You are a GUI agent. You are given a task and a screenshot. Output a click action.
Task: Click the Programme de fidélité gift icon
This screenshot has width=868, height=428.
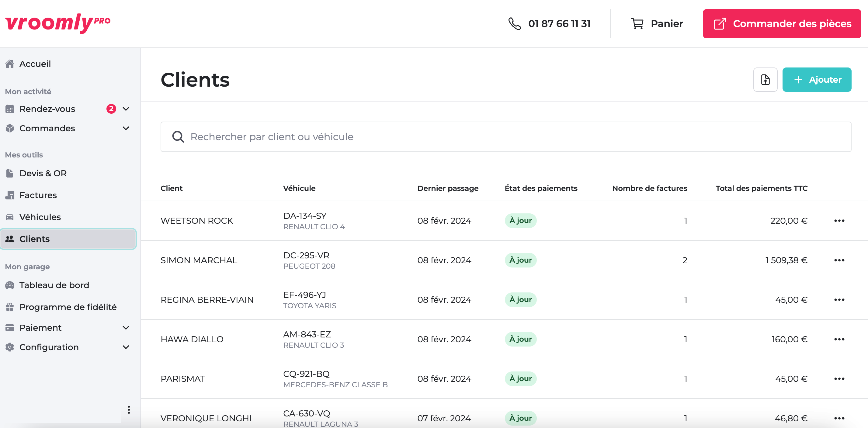pos(10,307)
